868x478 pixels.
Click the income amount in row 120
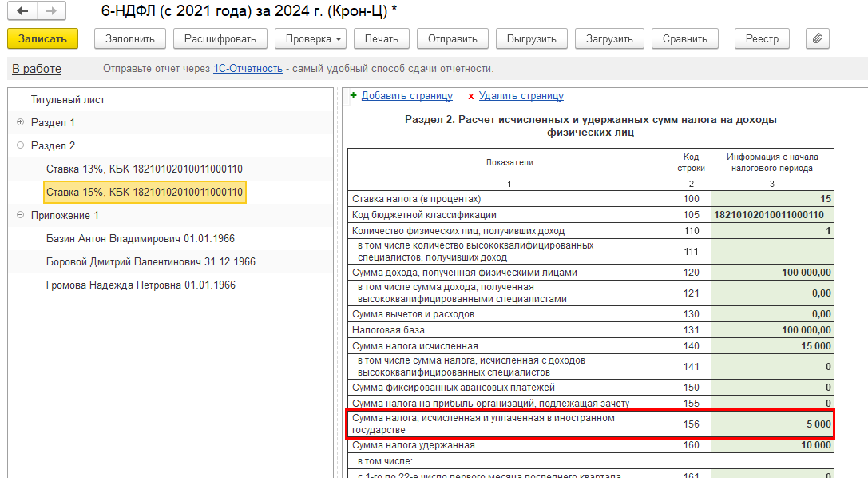click(772, 273)
